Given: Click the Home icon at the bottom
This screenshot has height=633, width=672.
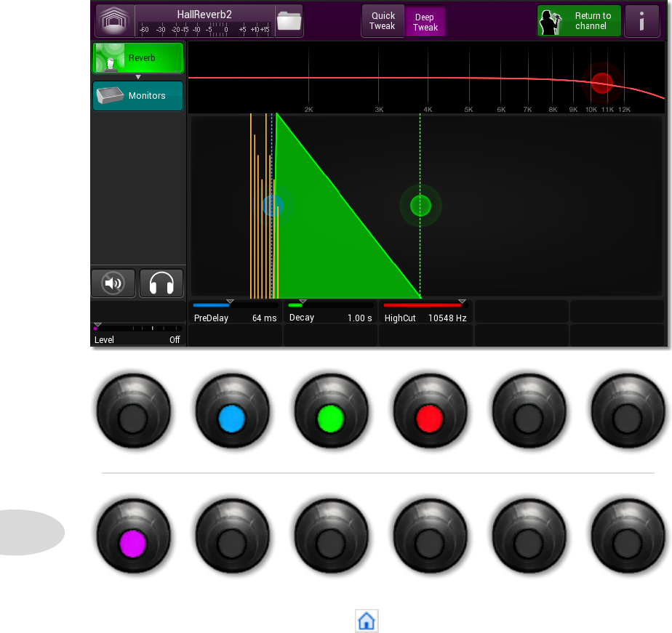Looking at the screenshot, I should [x=367, y=621].
